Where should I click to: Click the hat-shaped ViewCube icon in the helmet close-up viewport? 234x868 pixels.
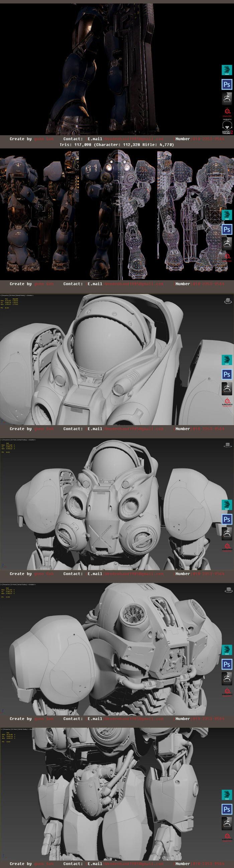(228, 301)
